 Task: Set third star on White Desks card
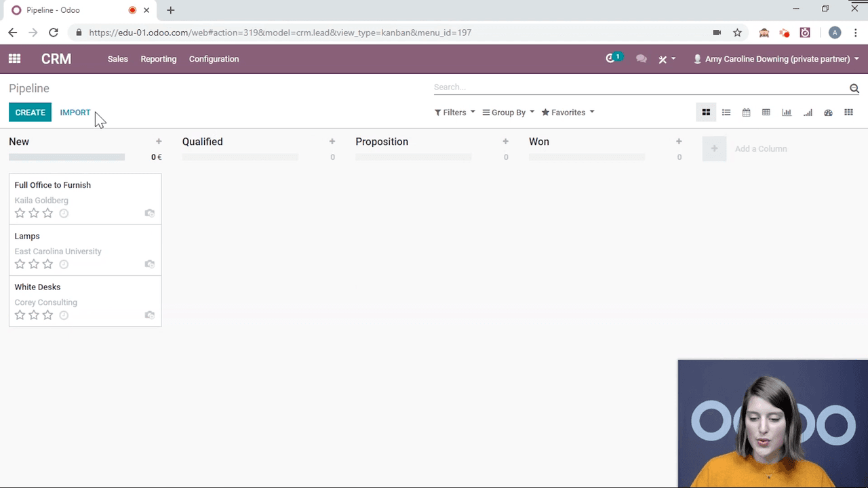pyautogui.click(x=47, y=315)
